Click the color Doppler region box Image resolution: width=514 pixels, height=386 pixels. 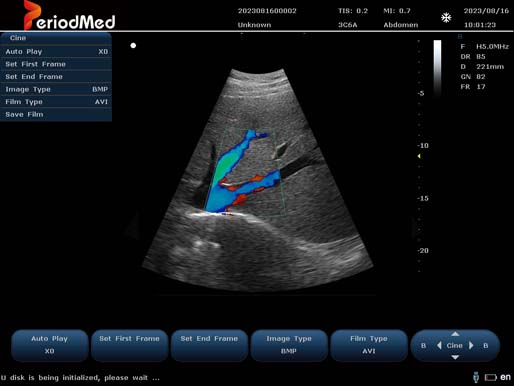(x=245, y=172)
